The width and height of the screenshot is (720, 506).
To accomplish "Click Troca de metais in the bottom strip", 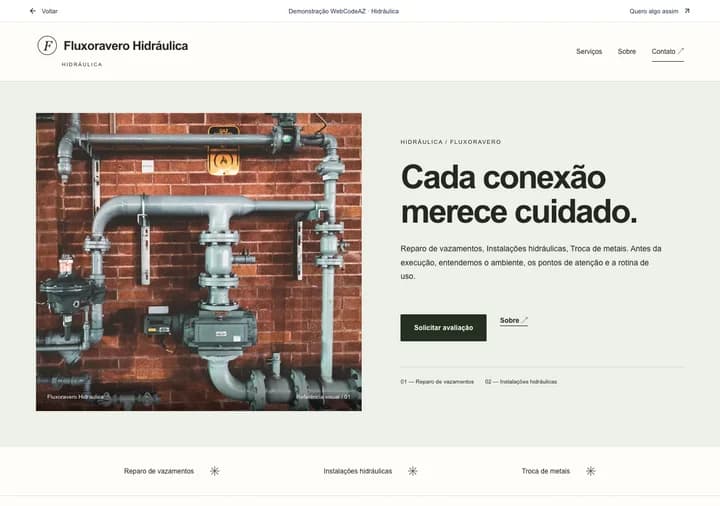I will (546, 471).
